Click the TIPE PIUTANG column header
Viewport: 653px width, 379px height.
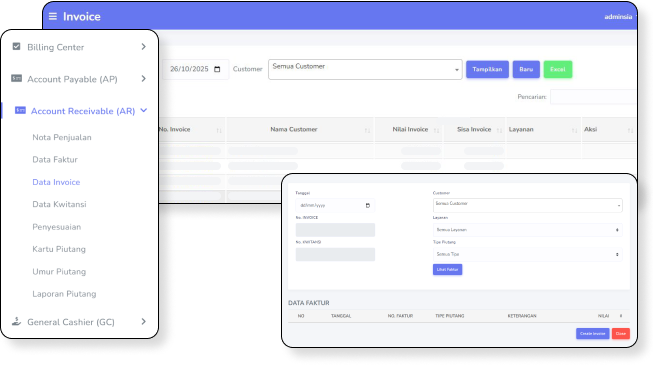click(x=450, y=316)
